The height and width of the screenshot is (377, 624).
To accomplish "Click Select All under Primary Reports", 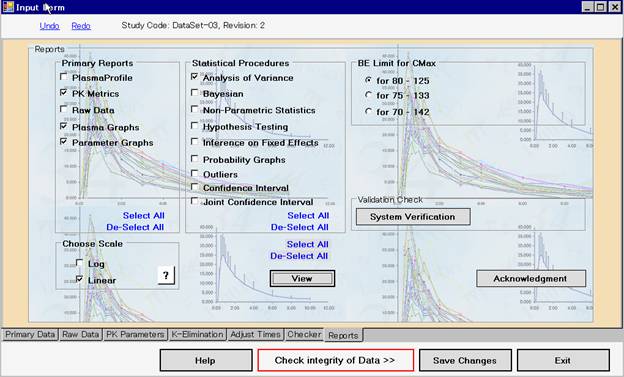I will pos(144,215).
